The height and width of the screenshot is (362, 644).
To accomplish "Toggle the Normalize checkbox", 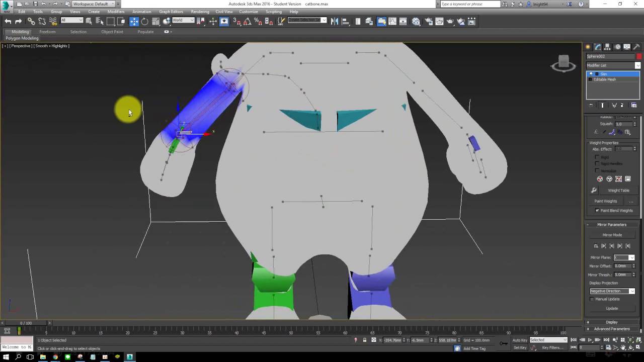I will 597,170.
